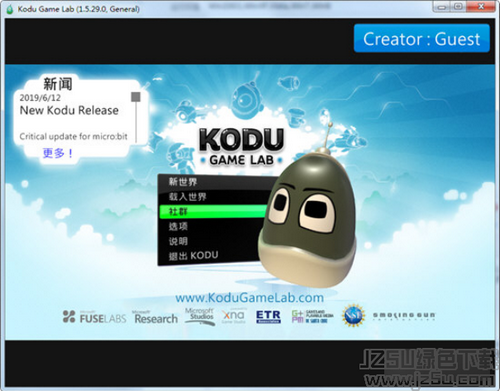Click the Smoking Gun logo

click(404, 316)
